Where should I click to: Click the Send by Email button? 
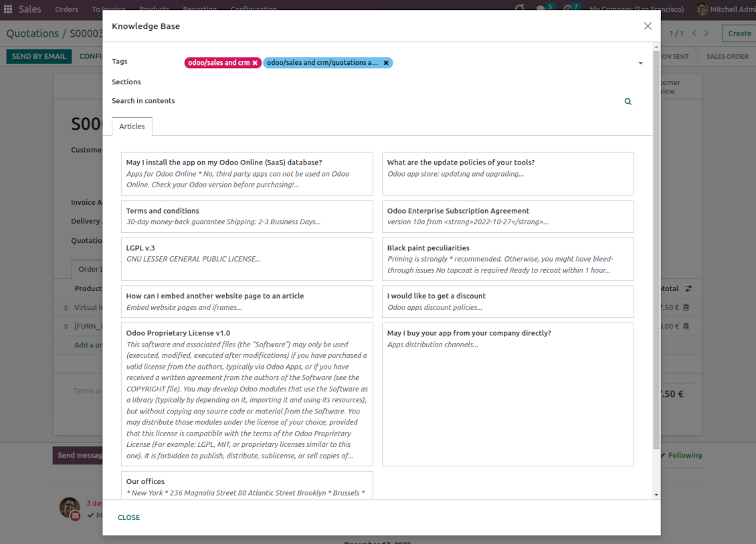click(39, 56)
